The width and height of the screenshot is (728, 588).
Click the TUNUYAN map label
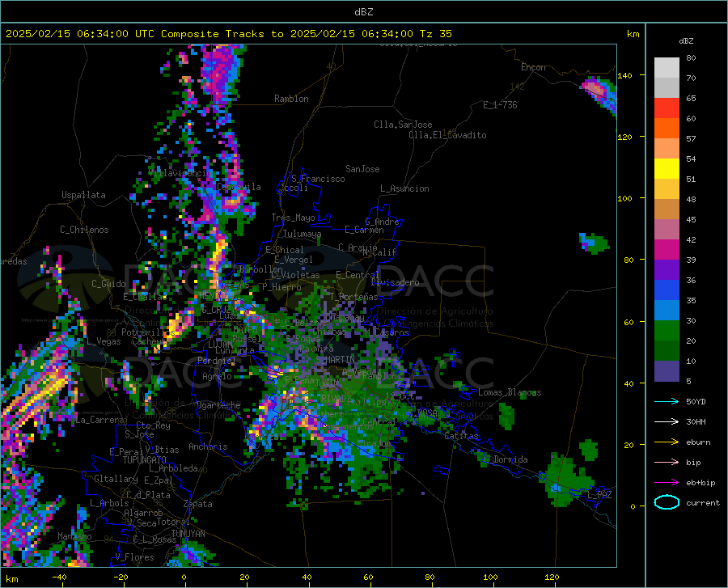188,533
